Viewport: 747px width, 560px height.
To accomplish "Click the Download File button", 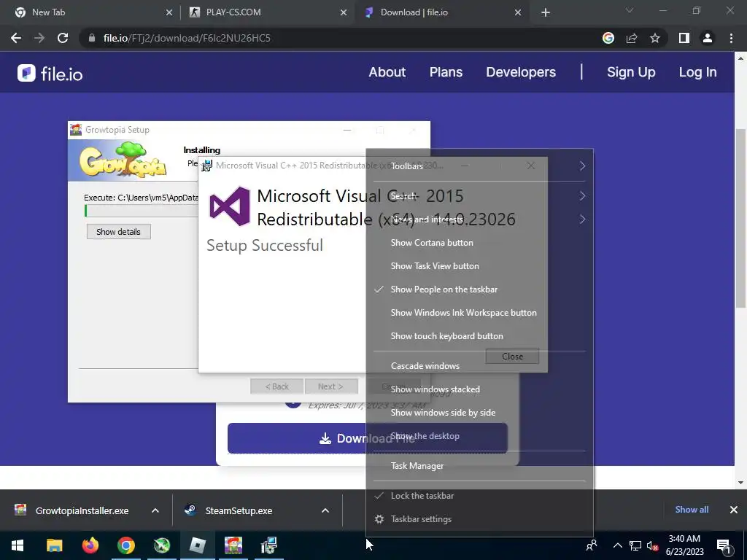I will tap(368, 438).
